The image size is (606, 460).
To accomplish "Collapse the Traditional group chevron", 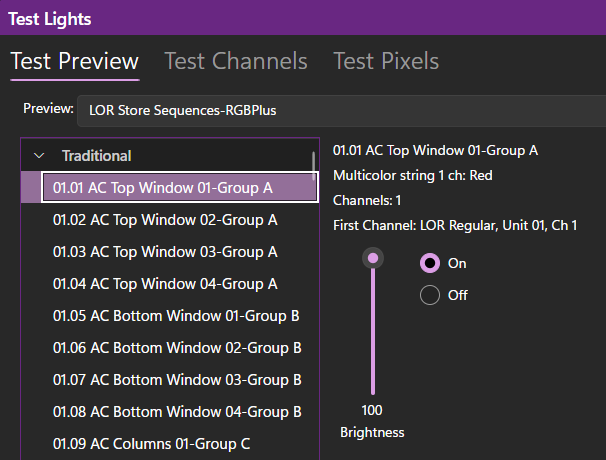I will point(39,156).
